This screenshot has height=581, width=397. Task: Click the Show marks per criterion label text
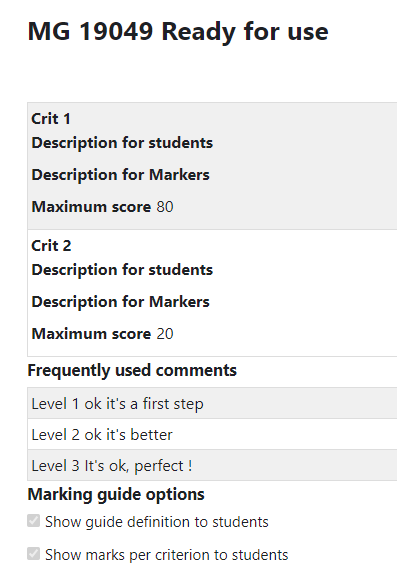(166, 555)
